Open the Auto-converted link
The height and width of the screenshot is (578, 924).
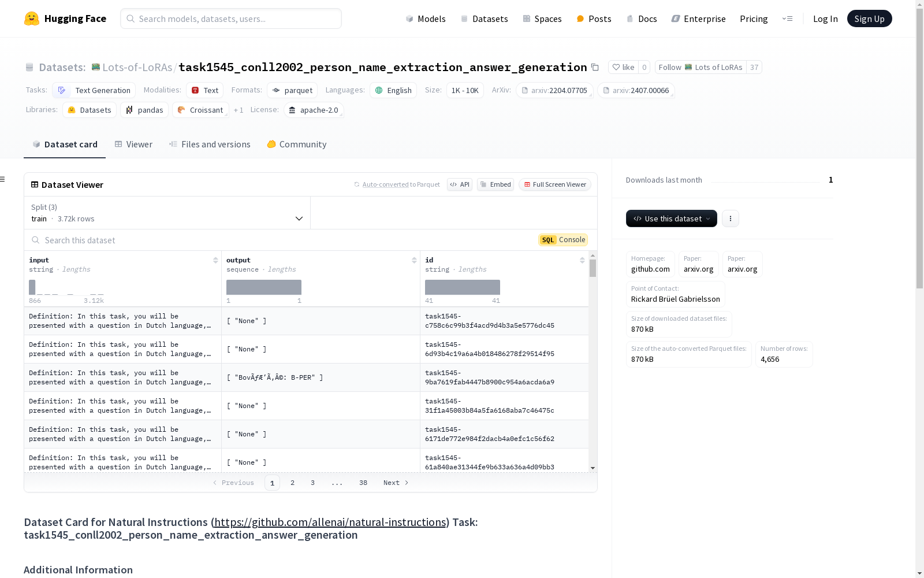pos(385,184)
